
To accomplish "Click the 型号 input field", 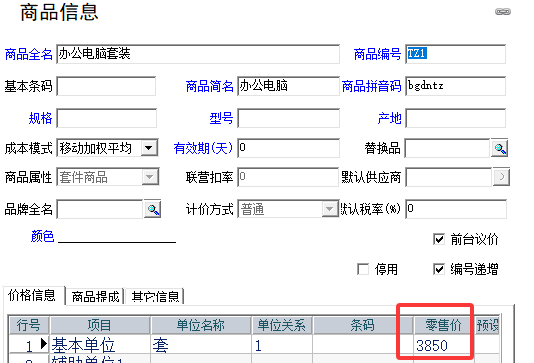I will coord(288,118).
